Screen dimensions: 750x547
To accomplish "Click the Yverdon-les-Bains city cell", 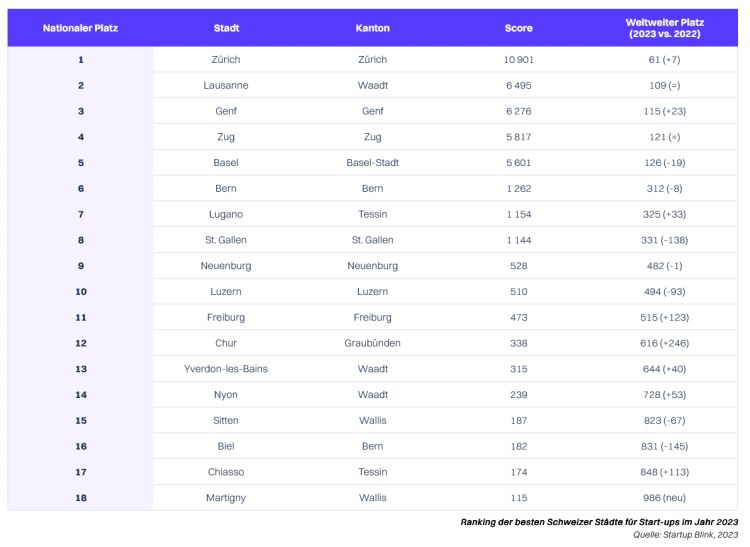I will pyautogui.click(x=226, y=369).
